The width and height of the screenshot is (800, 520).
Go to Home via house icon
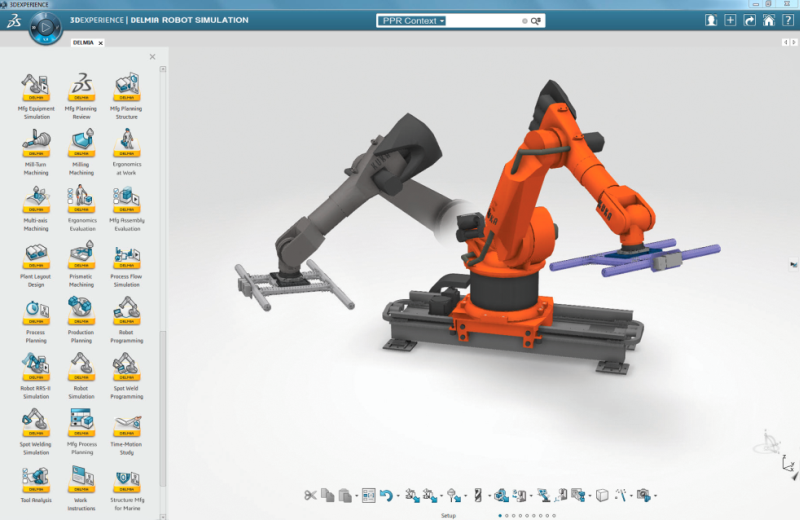(769, 20)
